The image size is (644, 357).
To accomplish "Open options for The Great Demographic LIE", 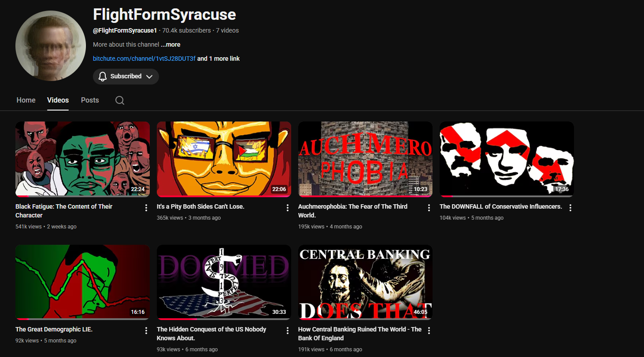I will click(x=146, y=331).
